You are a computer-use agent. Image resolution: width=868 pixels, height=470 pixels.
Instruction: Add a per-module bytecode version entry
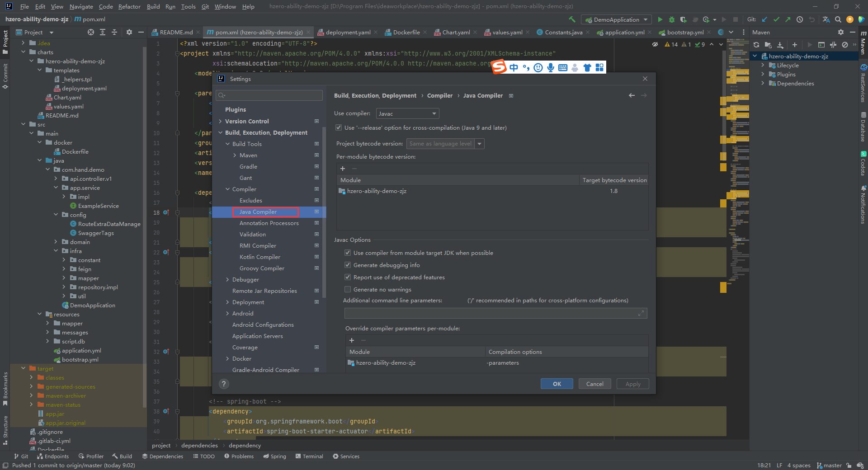[343, 169]
